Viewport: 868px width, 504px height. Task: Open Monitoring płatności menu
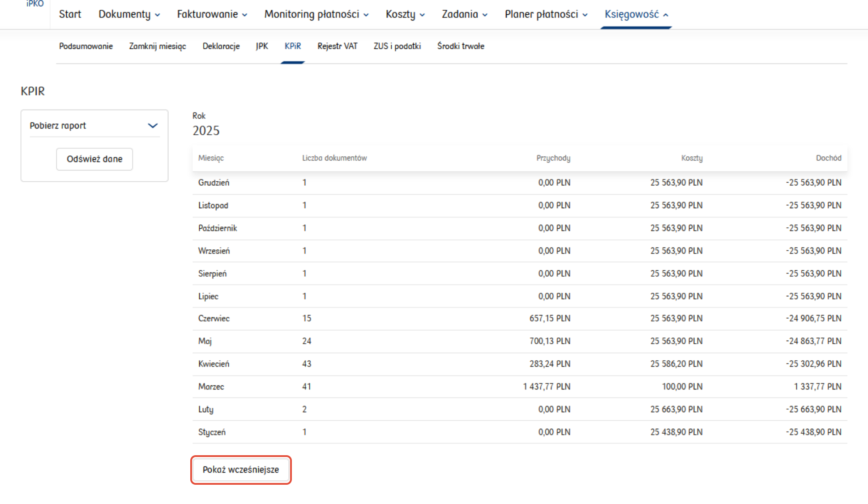pos(316,14)
